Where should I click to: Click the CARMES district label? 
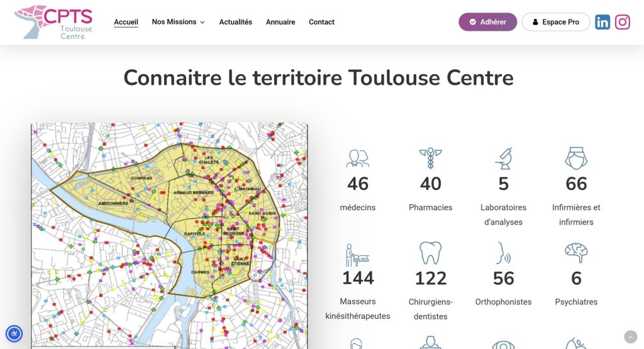(201, 272)
